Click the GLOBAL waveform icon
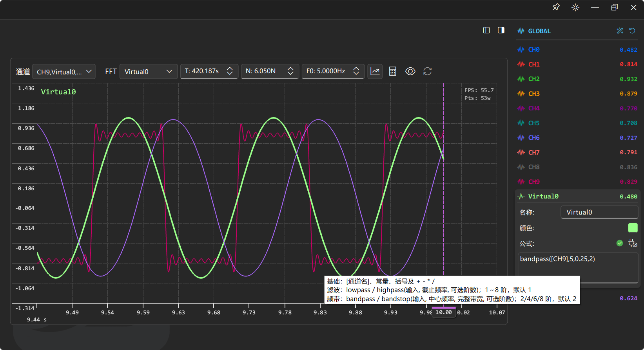 [521, 31]
